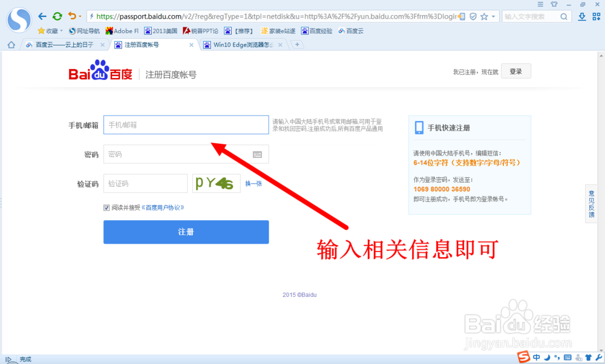Toggle Chinese/English mode 中 icon
The width and height of the screenshot is (605, 364).
coord(537,357)
